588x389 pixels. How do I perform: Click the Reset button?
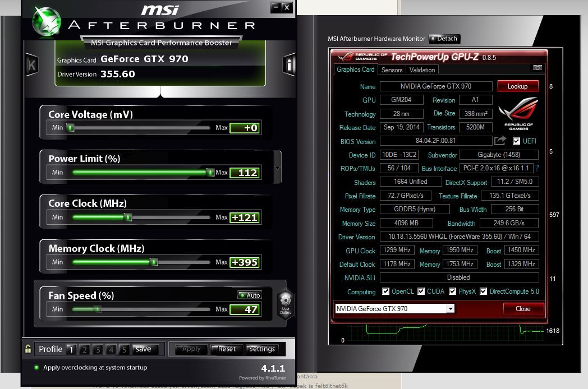point(227,349)
